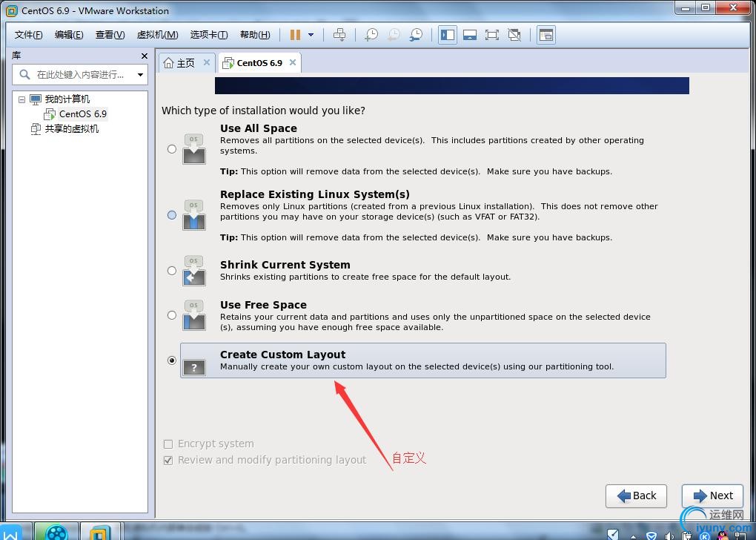The image size is (756, 540).
Task: Select Replace Existing Linux System(s) radio button
Action: pyautogui.click(x=172, y=215)
